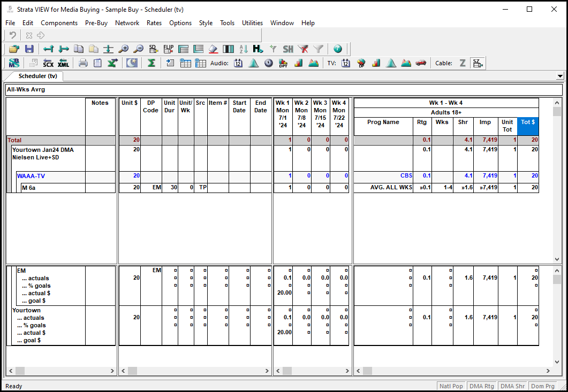The height and width of the screenshot is (392, 568).
Task: Click the Undo arrow icon
Action: 13,35
